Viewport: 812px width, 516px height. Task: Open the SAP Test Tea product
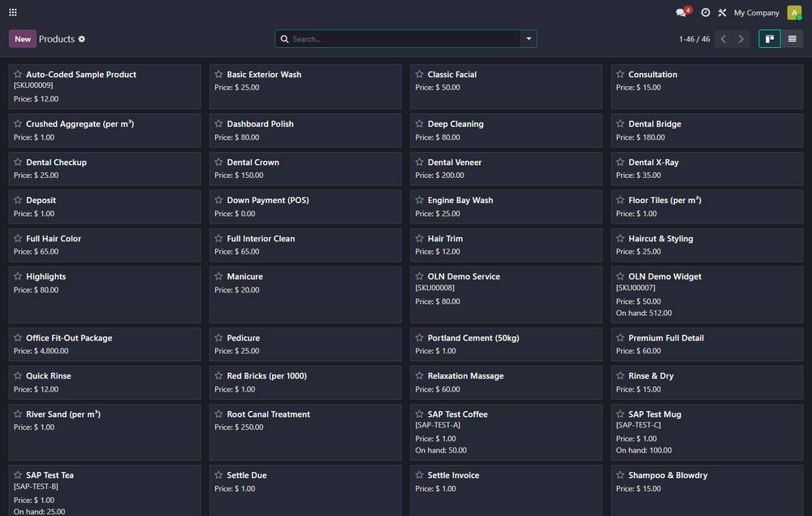pos(105,491)
